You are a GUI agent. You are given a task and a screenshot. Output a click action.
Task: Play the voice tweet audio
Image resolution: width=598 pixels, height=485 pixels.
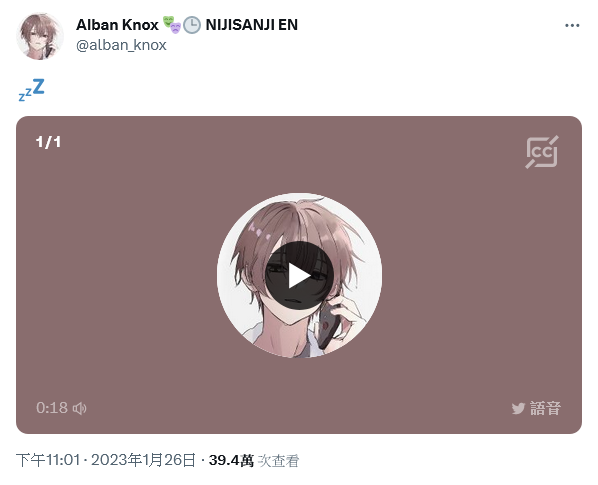pos(299,275)
